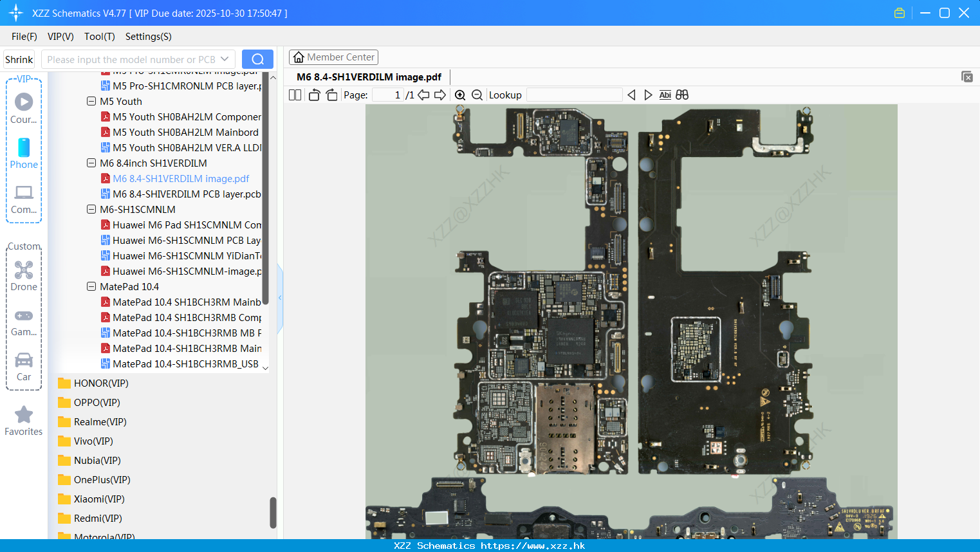Click the brand folder list scrollbar
This screenshot has height=552, width=980.
(x=273, y=513)
